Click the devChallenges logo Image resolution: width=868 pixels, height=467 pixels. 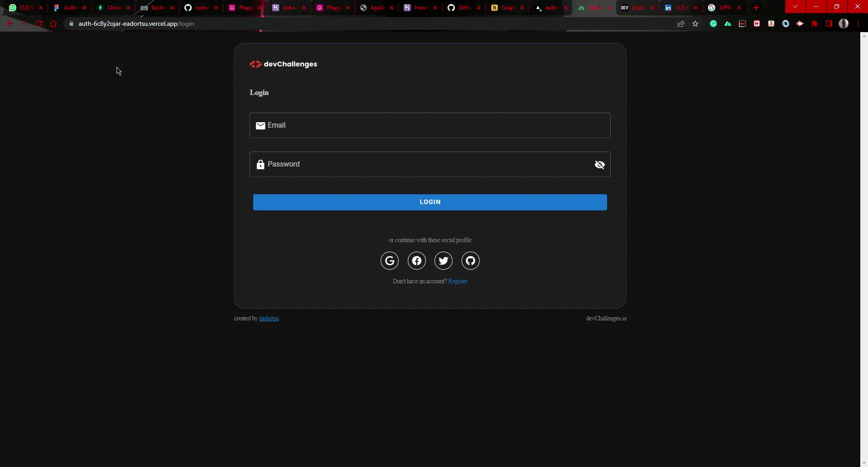pos(283,64)
